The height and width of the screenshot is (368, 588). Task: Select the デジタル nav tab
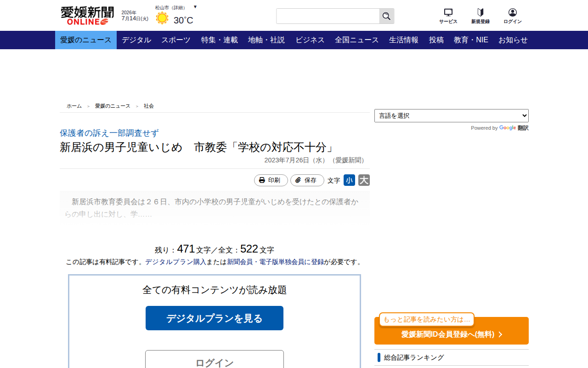coord(136,40)
